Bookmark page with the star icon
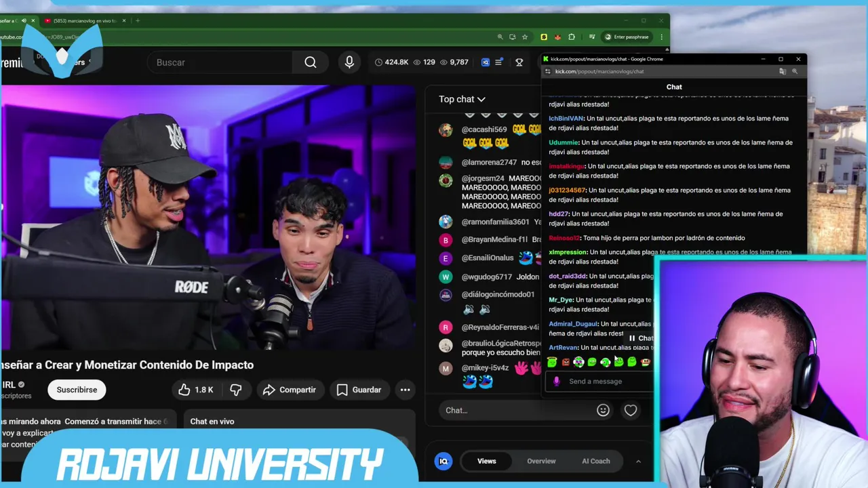The height and width of the screenshot is (488, 868). coord(524,37)
